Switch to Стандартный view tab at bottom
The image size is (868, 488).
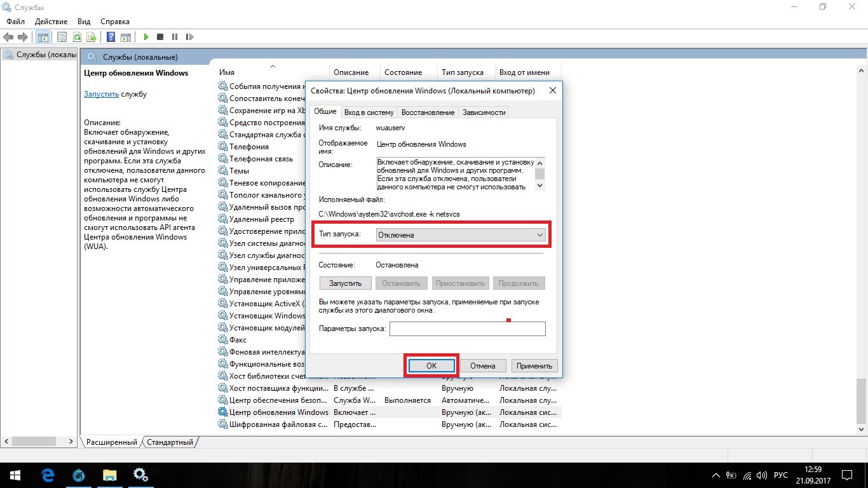(170, 442)
